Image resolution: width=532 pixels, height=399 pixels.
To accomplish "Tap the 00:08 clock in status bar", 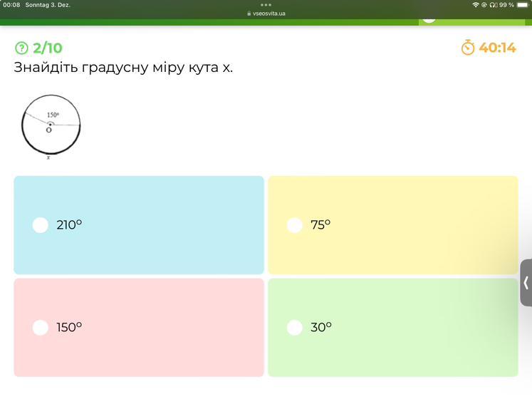I will click(x=11, y=5).
